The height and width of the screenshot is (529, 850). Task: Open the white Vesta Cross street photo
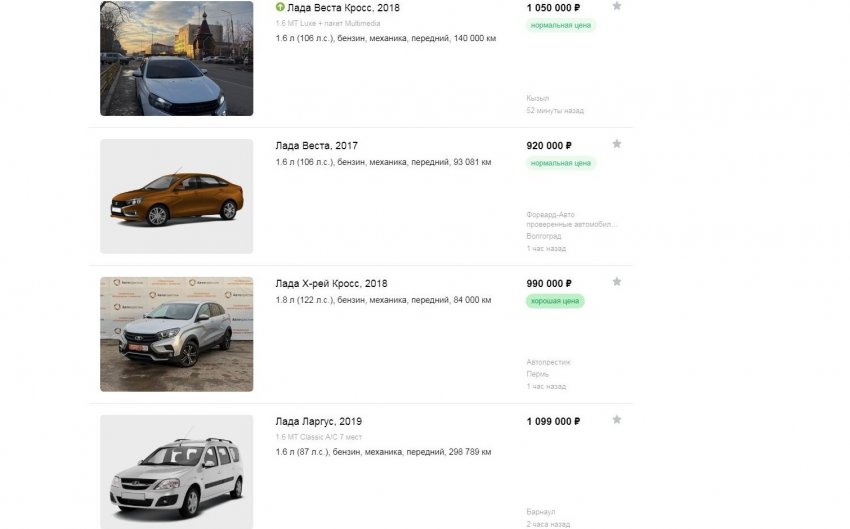177,58
